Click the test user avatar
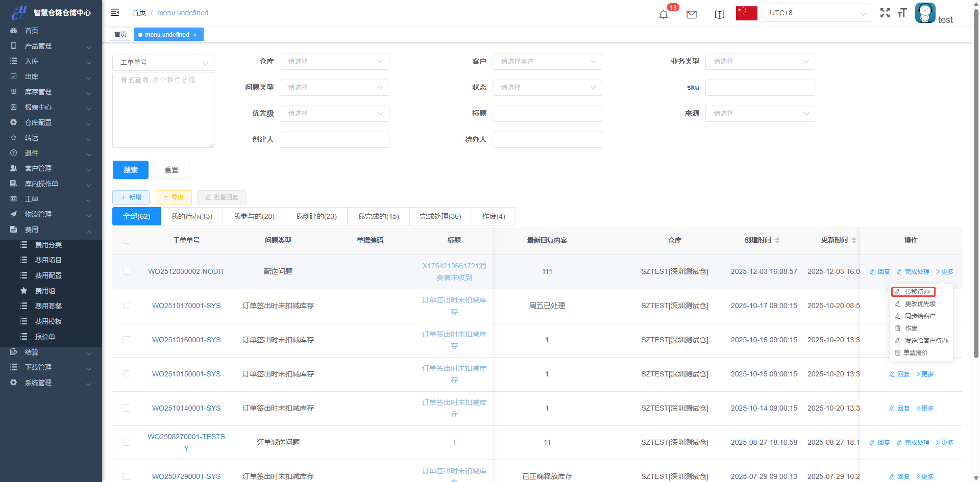Screen dimensions: 980x482 pos(925,13)
